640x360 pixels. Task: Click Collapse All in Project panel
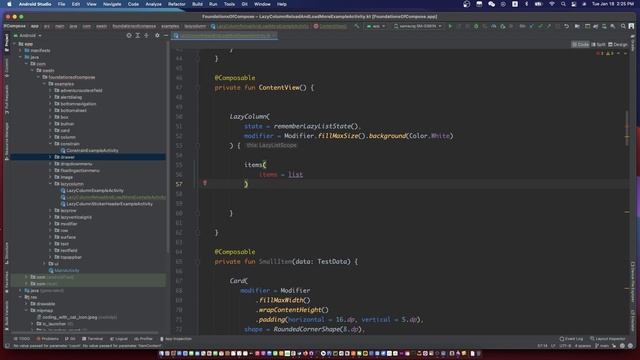[147, 36]
